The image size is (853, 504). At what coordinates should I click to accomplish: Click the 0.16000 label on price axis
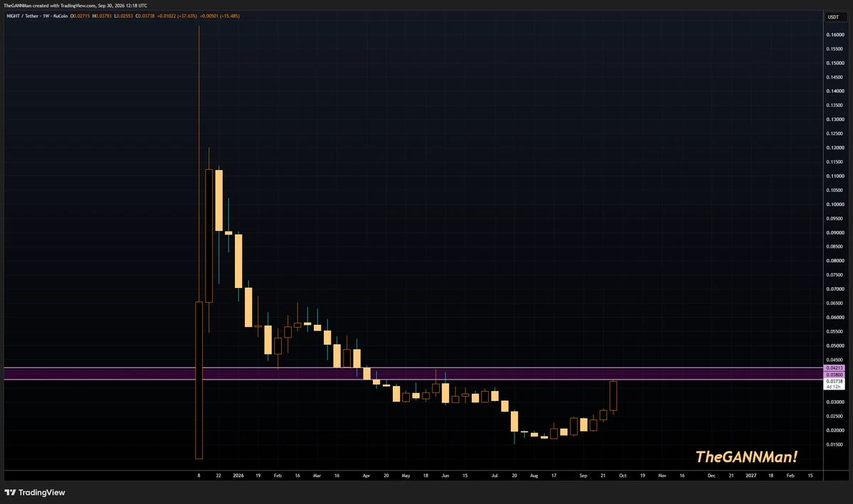[x=835, y=35]
